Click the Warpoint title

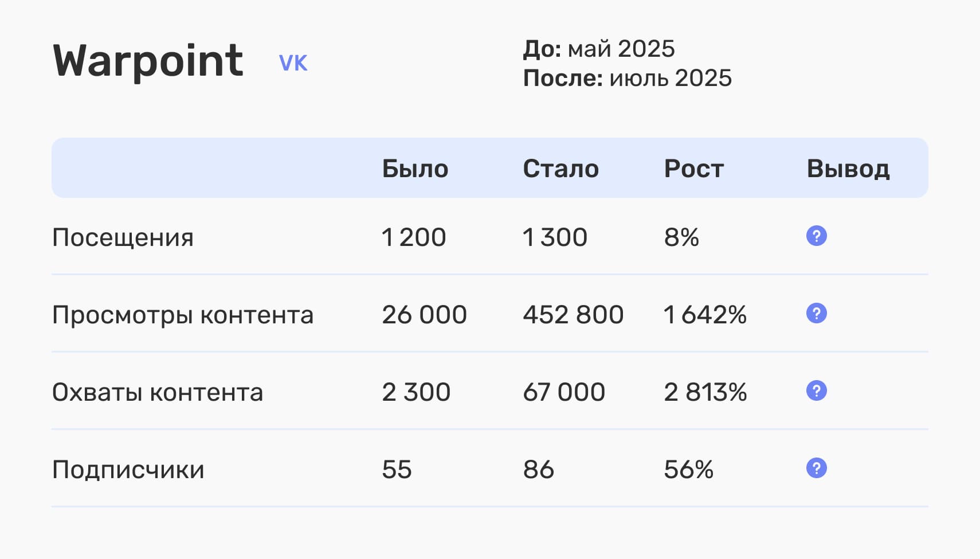pos(148,60)
